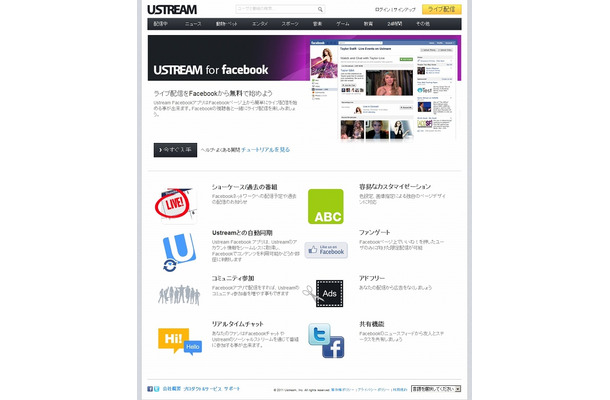Open the サポート footer link
Viewport: 610px width, 400px height.
coord(232,389)
